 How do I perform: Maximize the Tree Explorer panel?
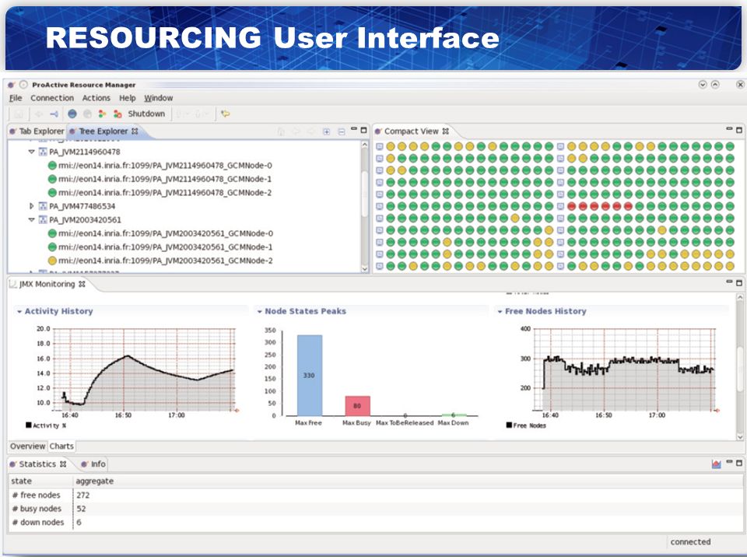point(364,130)
